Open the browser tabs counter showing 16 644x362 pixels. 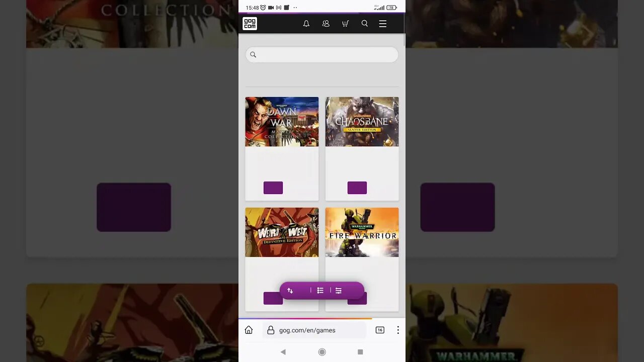[x=380, y=330]
